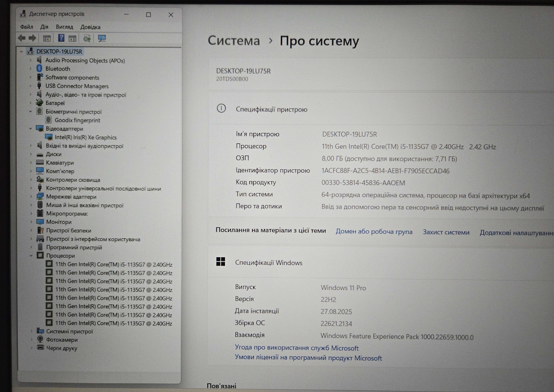Click Scan for hardware changes monitor icon

102,38
